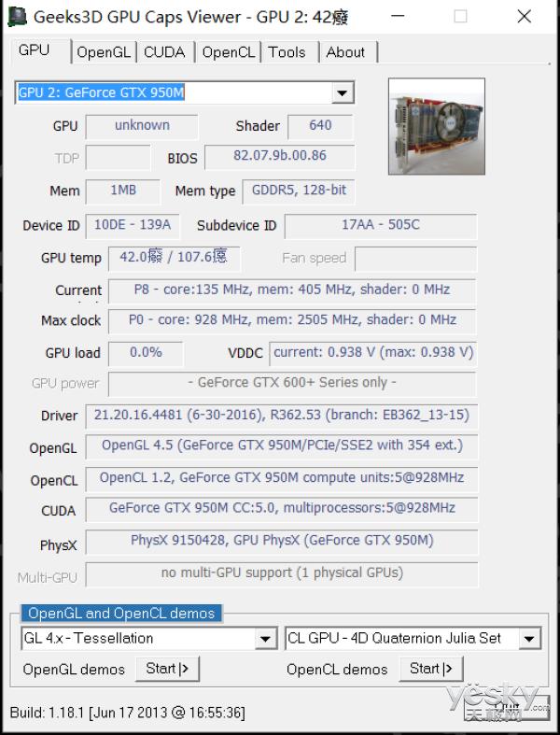Click the OpenGL demos label

pos(74,670)
